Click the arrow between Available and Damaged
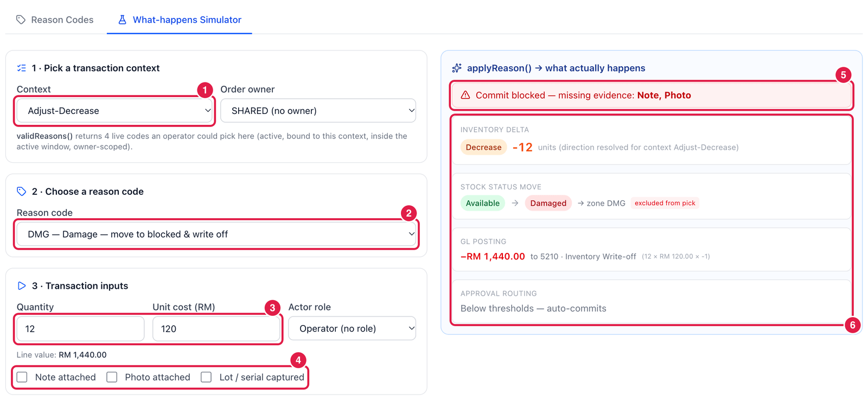Screen dimensions: 868x400 pyautogui.click(x=515, y=203)
